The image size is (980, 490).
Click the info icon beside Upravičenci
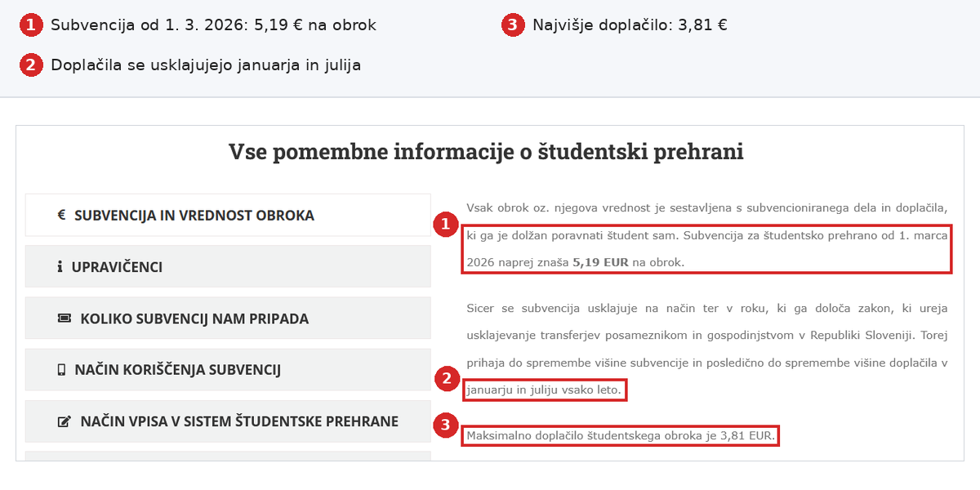click(60, 267)
